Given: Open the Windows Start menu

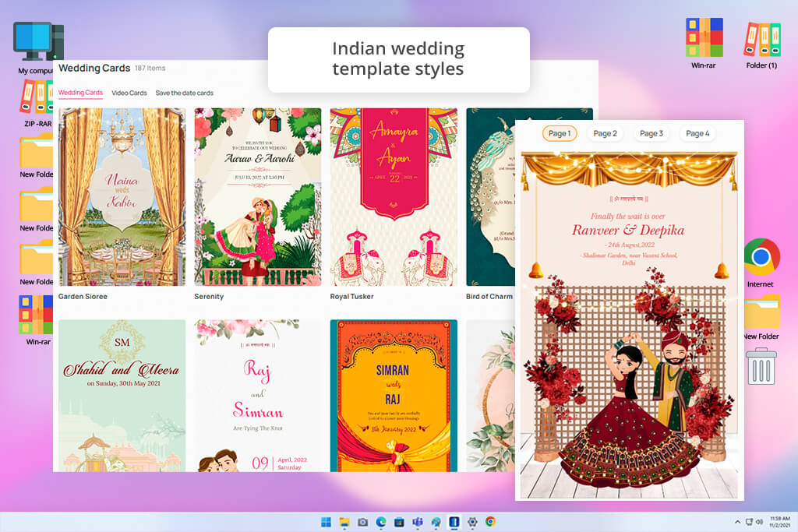Looking at the screenshot, I should click(x=327, y=522).
